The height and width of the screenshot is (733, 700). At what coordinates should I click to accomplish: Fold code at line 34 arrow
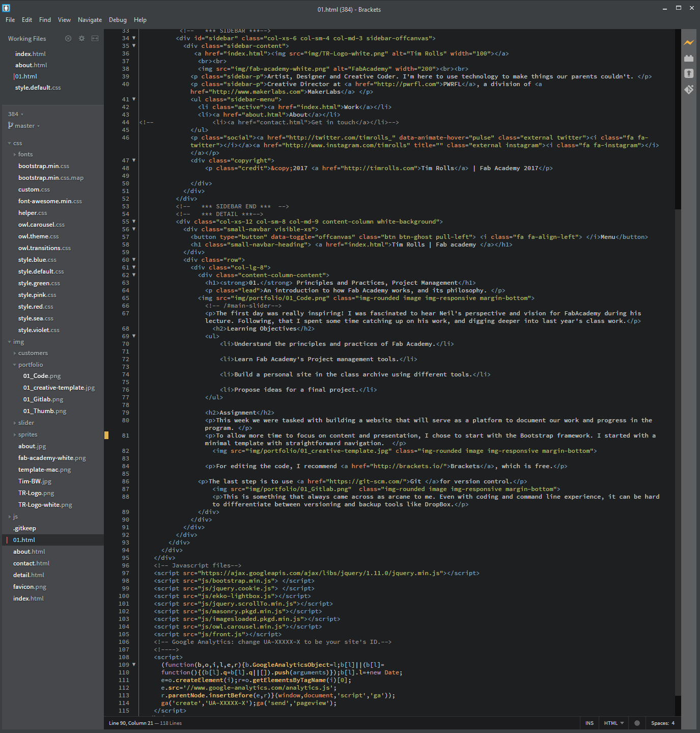(134, 38)
